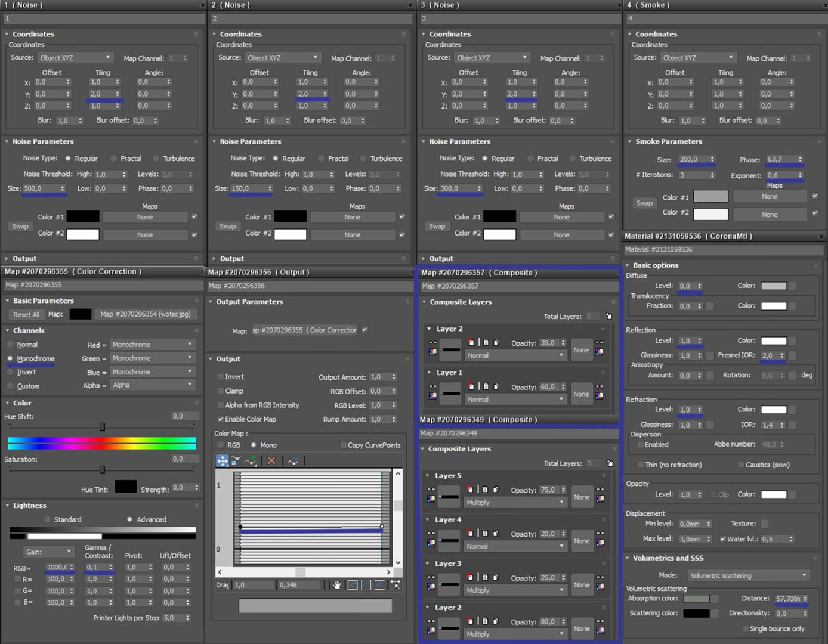Open Source dropdown in Smoke Coordinates
This screenshot has height=644, width=828.
[x=697, y=58]
